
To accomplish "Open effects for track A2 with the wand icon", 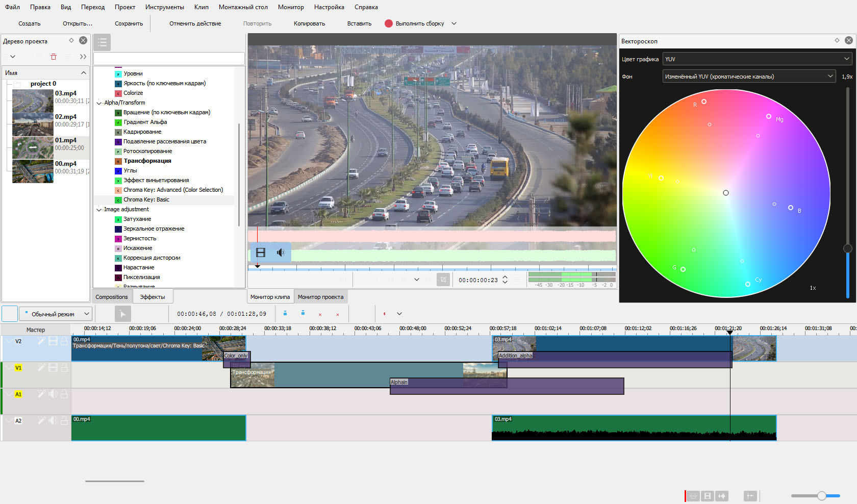I will click(x=41, y=420).
